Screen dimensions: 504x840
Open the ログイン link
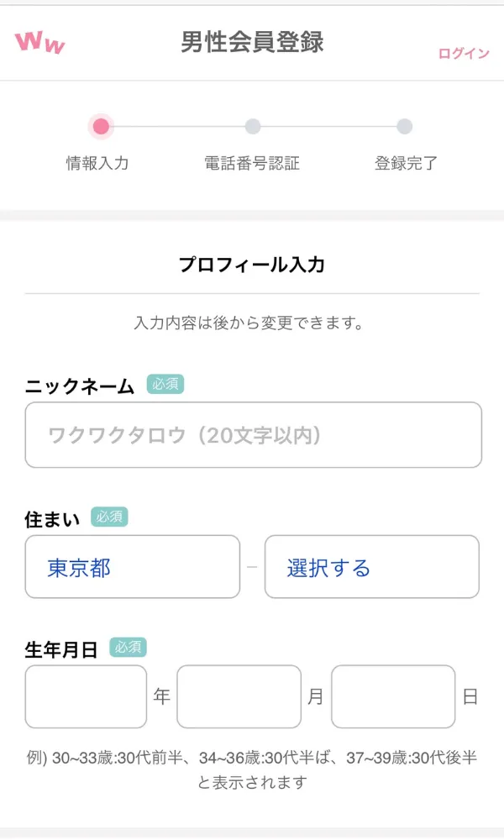[463, 52]
